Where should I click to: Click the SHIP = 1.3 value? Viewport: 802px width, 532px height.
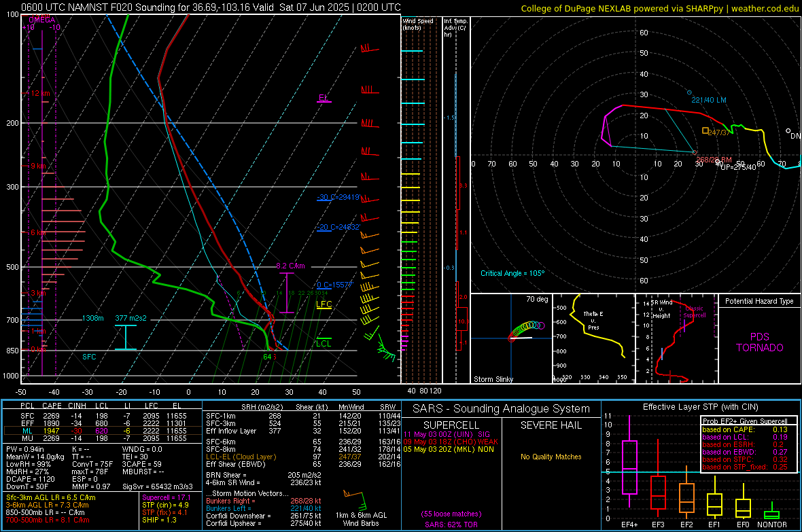coord(159,520)
